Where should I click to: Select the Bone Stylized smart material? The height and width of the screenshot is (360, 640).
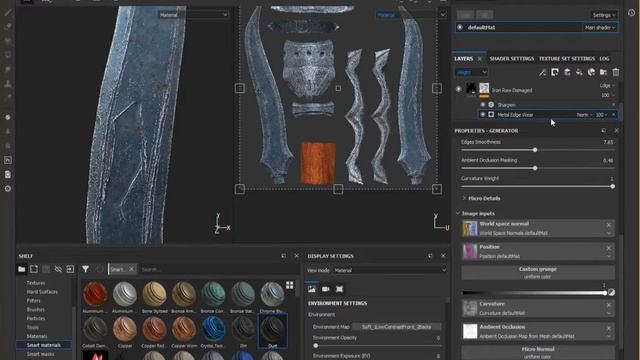point(155,297)
